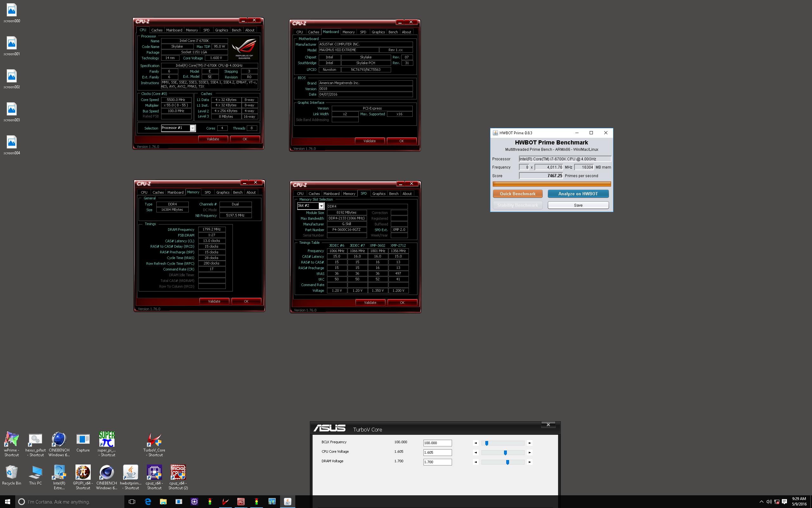The height and width of the screenshot is (508, 812).
Task: Click Analyze on HWBOT button
Action: click(578, 194)
